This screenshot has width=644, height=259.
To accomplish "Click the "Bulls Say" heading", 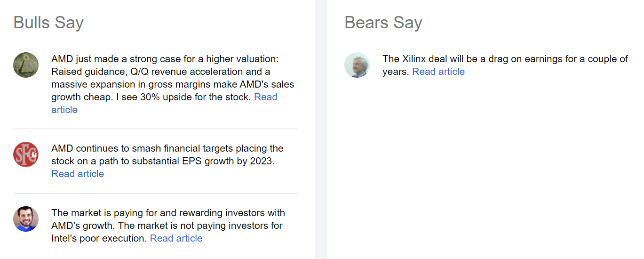I will (x=48, y=23).
